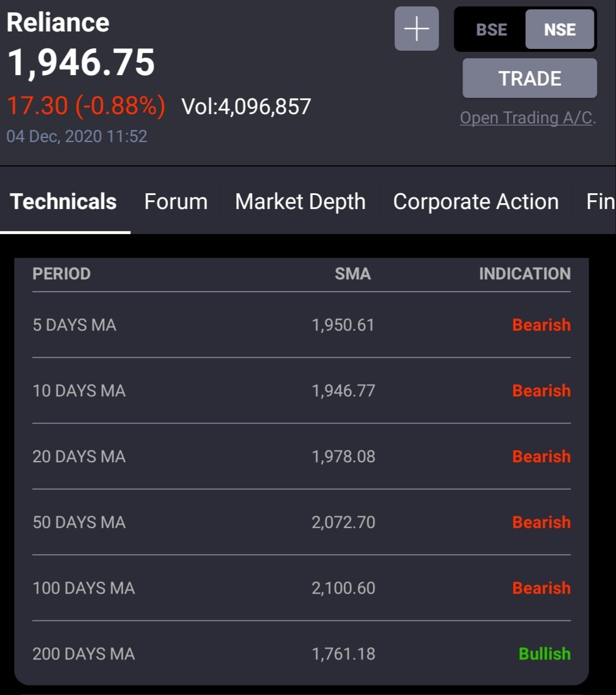616x695 pixels.
Task: Tap Bearish indication for 10 DAYS MA
Action: click(541, 391)
